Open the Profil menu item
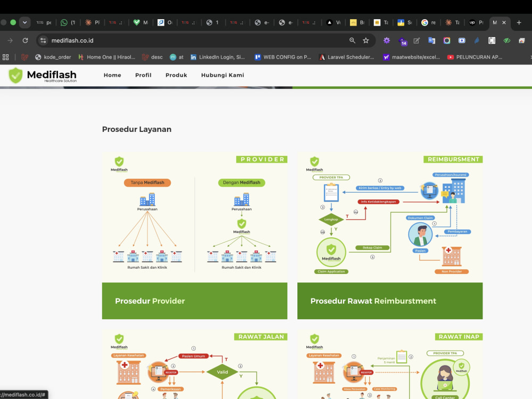Screen dimensions: 532x399 click(143, 75)
